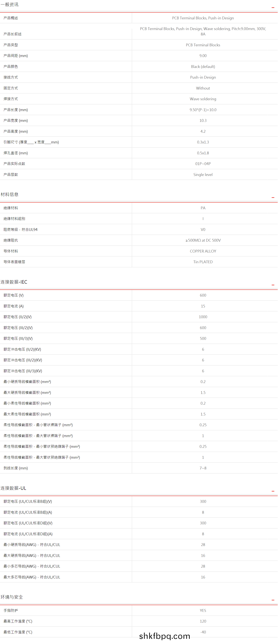This screenshot has width=278, height=644.
Task: Collapse the 连接数据-IEC section with minus icon
Action: click(273, 285)
